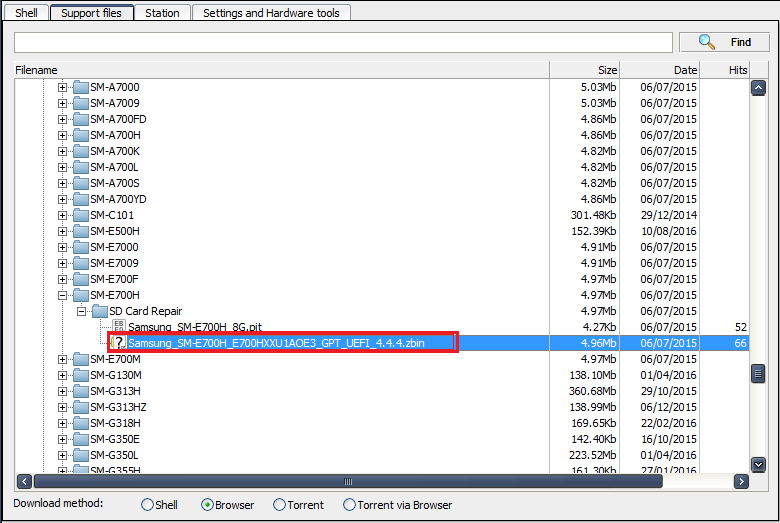Expand the SM-G313HZ tree node
This screenshot has width=780, height=523.
coord(62,407)
